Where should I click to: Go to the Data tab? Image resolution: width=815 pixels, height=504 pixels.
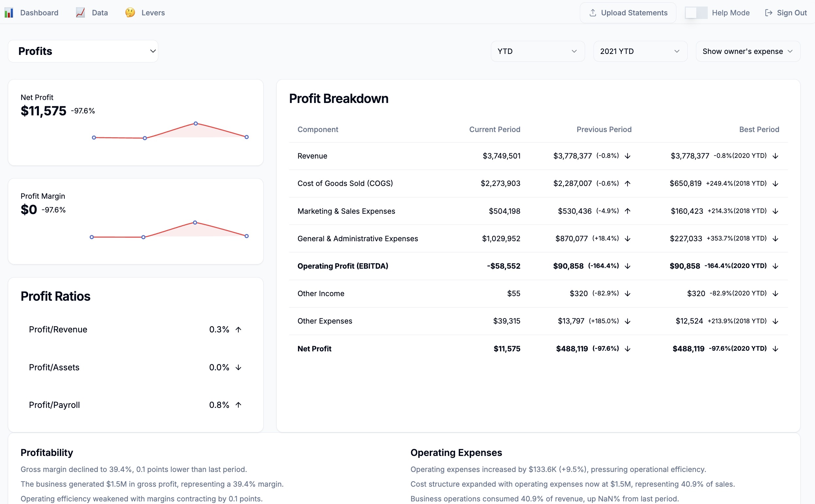coord(100,13)
